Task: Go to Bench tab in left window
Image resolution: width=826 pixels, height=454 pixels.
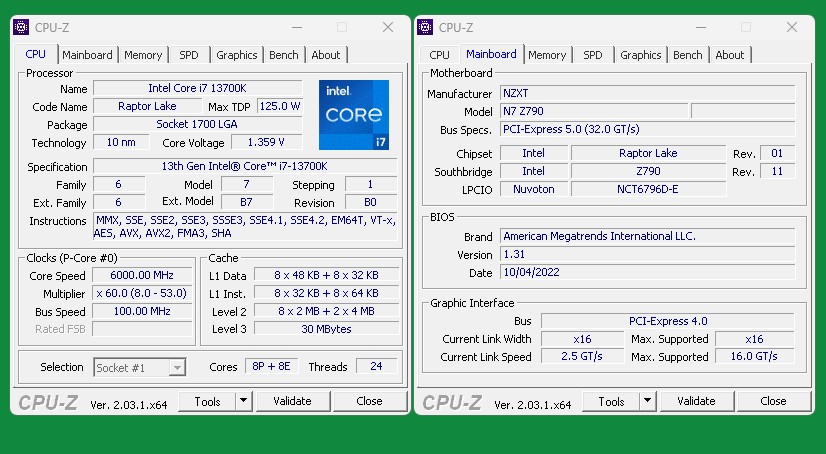Action: coord(284,55)
